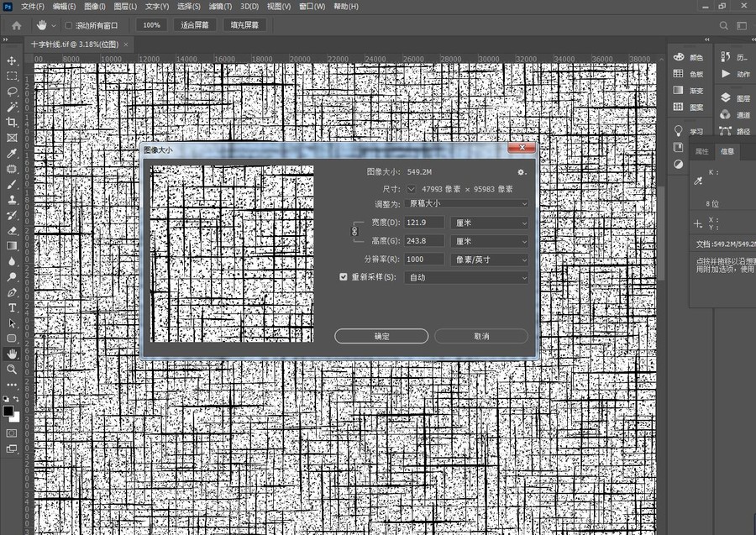Select the Zoom tool in toolbar

(x=12, y=370)
